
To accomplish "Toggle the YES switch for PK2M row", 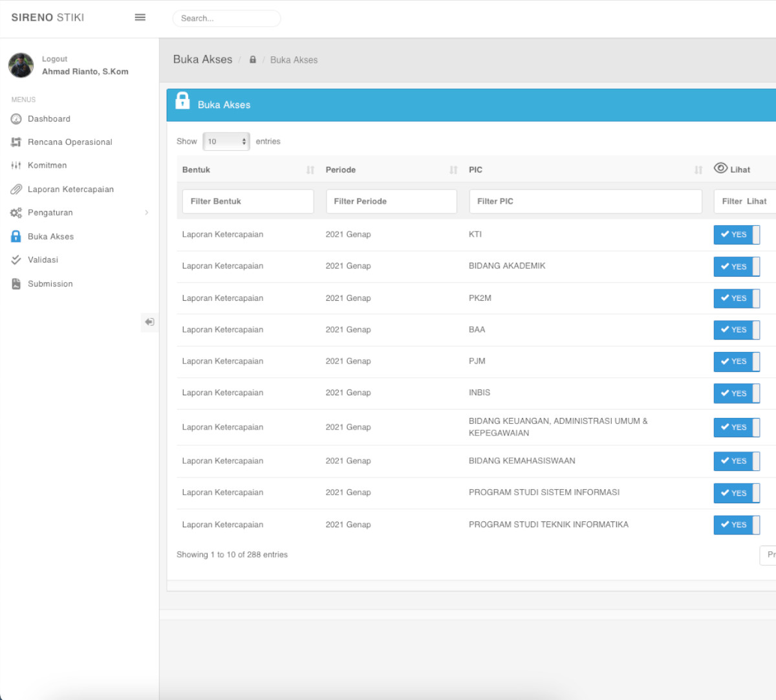I will (x=736, y=298).
